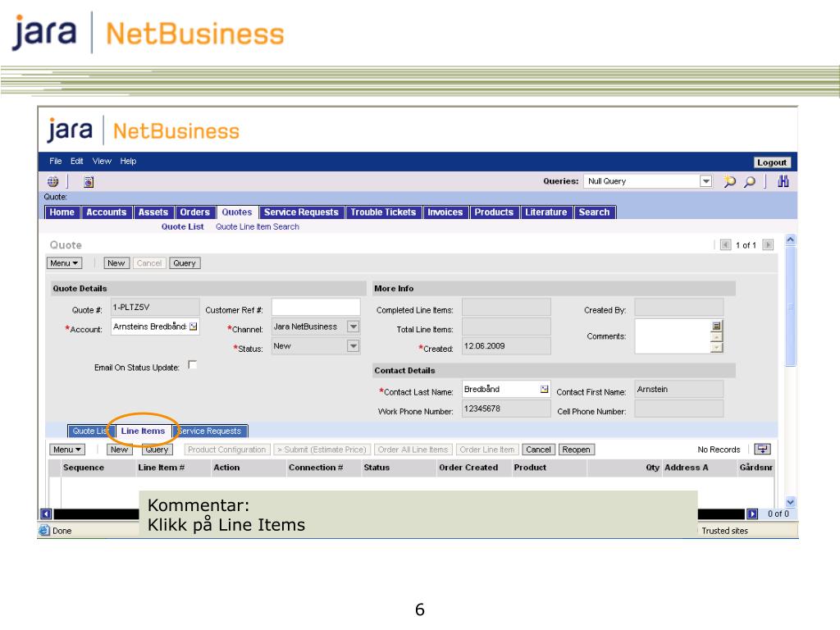Image resolution: width=840 pixels, height=630 pixels.
Task: Expand the Channel dropdown
Action: pyautogui.click(x=353, y=326)
